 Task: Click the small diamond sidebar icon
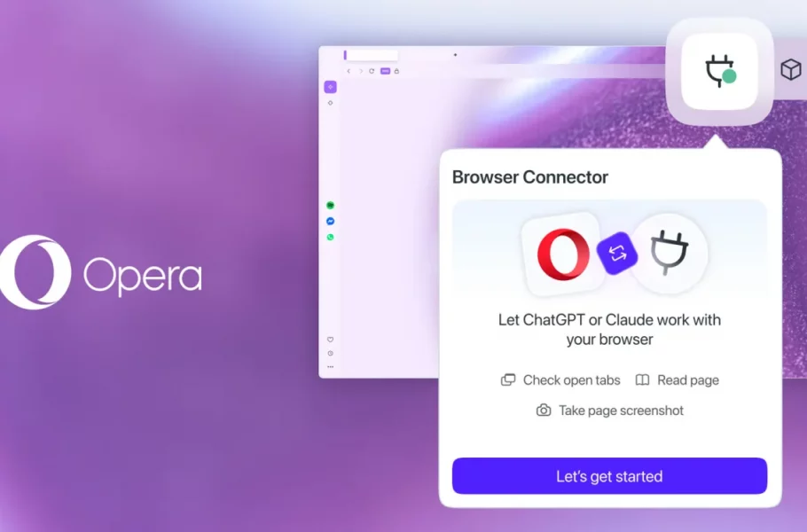pos(331,103)
